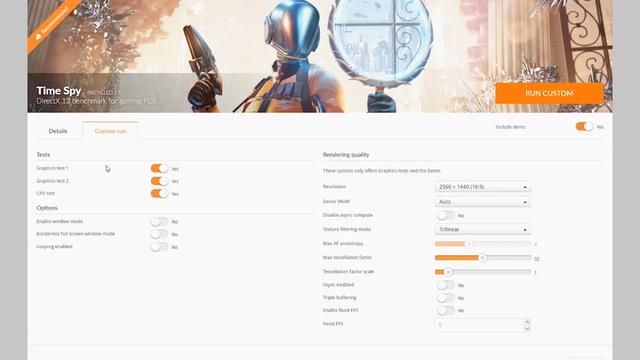Click the RUN CUSTOM button
The width and height of the screenshot is (640, 360).
click(549, 93)
